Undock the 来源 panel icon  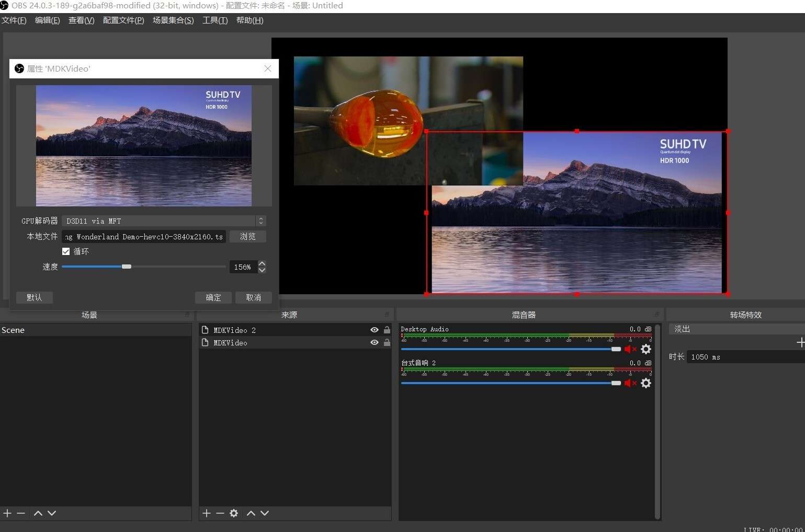tap(387, 314)
